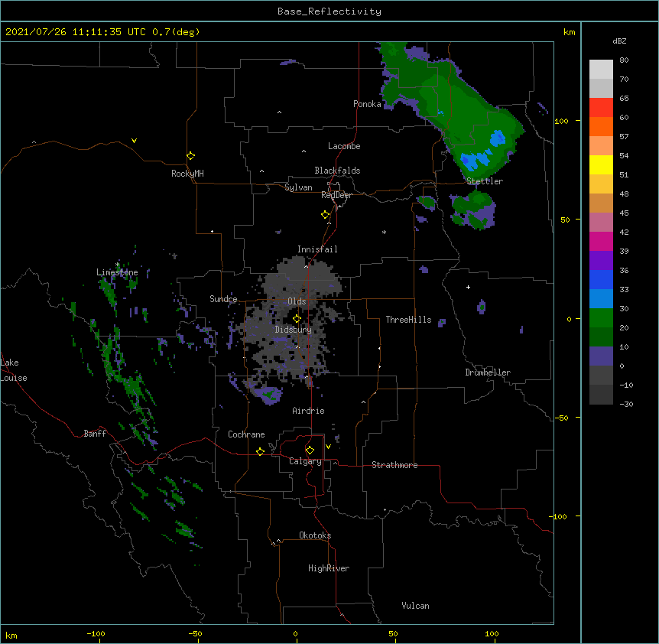Click the gray clutter echo north of Olds
This screenshot has width=659, height=644.
pos(303,278)
